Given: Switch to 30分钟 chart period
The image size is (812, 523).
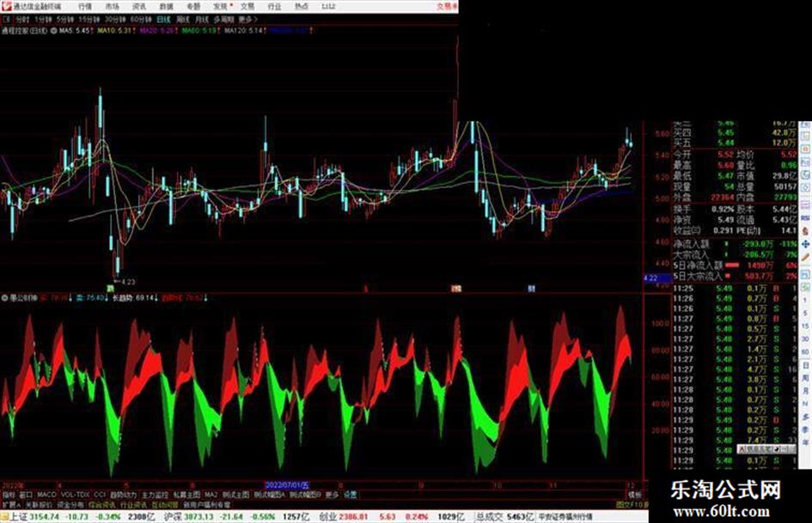Looking at the screenshot, I should [x=115, y=19].
